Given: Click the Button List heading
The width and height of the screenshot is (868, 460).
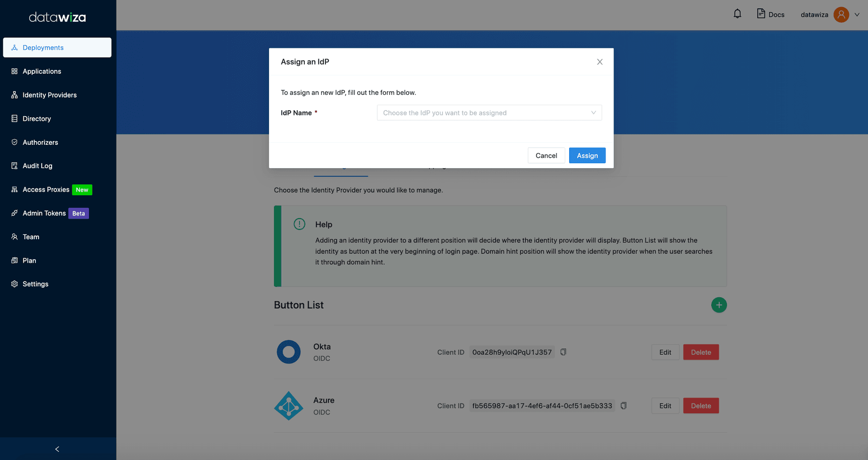Looking at the screenshot, I should 299,305.
